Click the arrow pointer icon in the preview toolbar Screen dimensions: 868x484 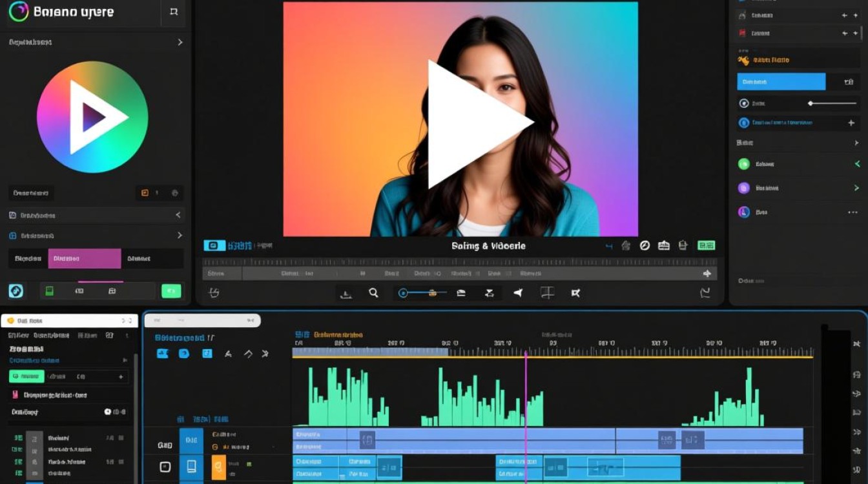click(518, 293)
